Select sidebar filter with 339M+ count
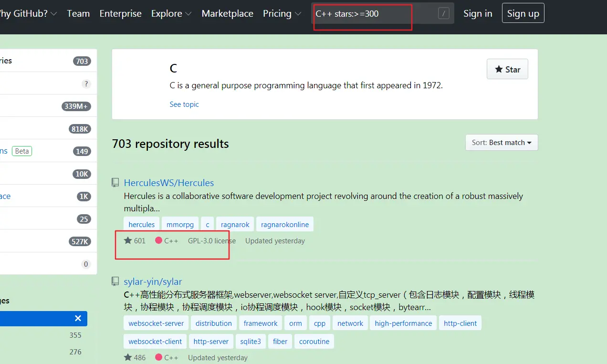 (48, 106)
